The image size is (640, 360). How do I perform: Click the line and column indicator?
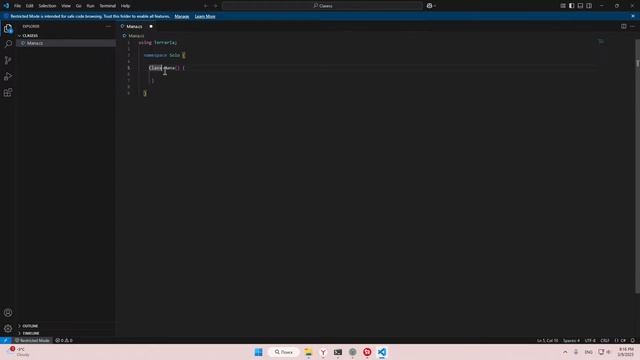pyautogui.click(x=547, y=340)
